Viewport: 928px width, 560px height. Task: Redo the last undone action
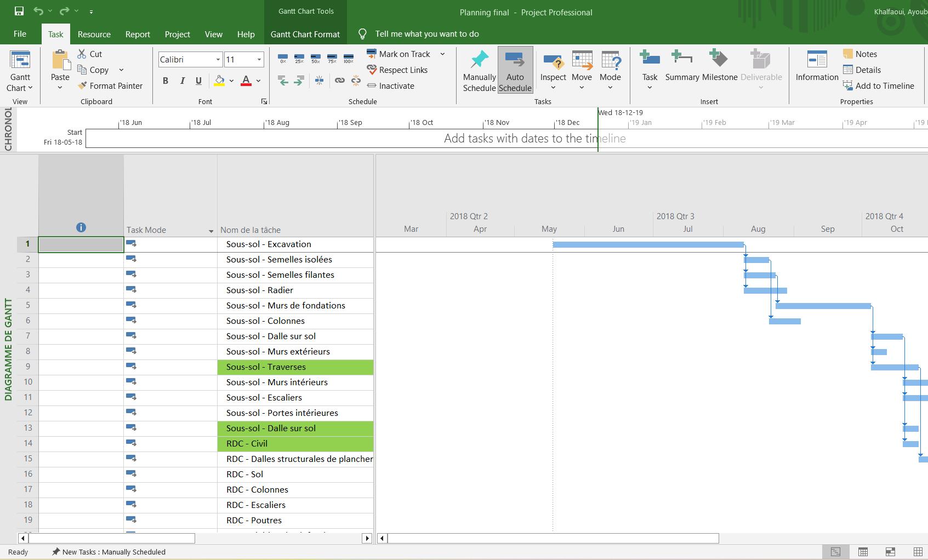click(64, 11)
